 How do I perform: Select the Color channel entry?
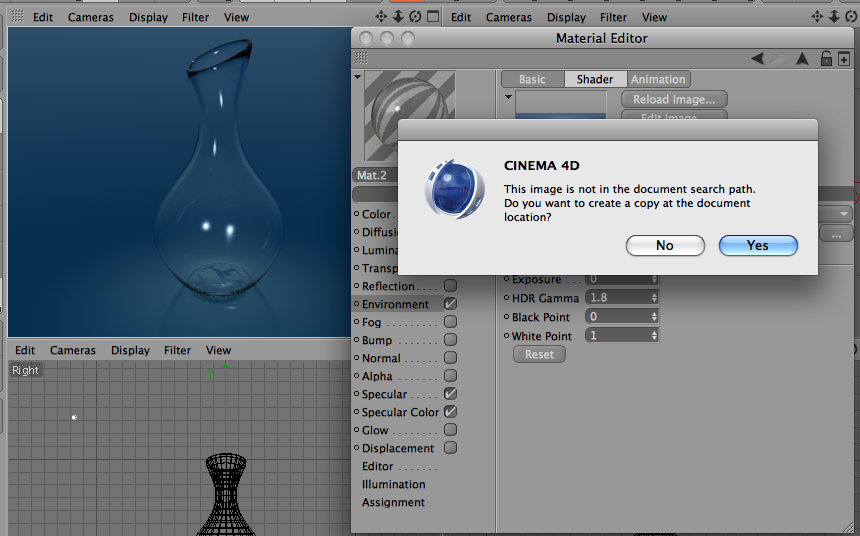point(376,214)
